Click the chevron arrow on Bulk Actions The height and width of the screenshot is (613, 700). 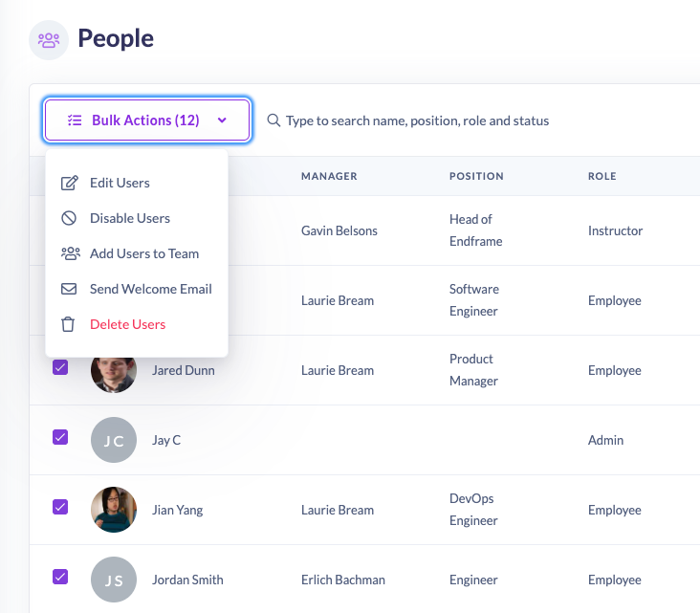222,120
